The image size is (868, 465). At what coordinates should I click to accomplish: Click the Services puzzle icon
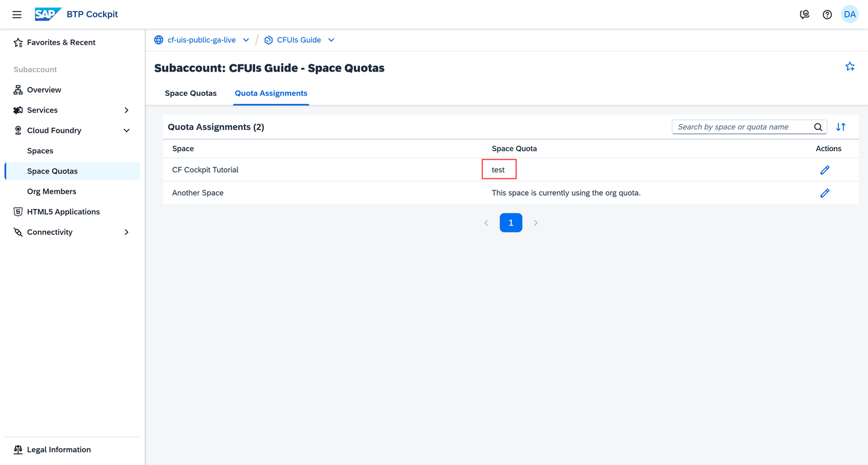(x=18, y=110)
